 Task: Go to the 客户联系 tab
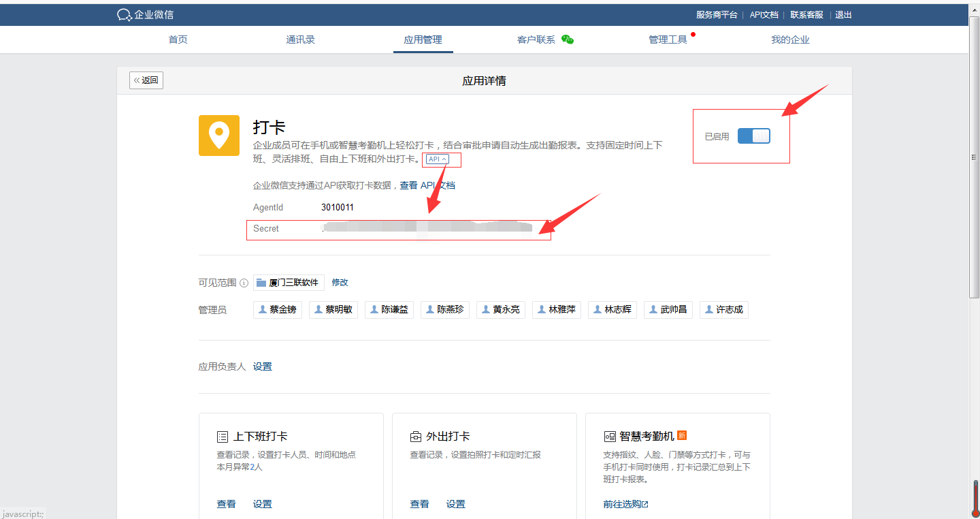[x=536, y=40]
